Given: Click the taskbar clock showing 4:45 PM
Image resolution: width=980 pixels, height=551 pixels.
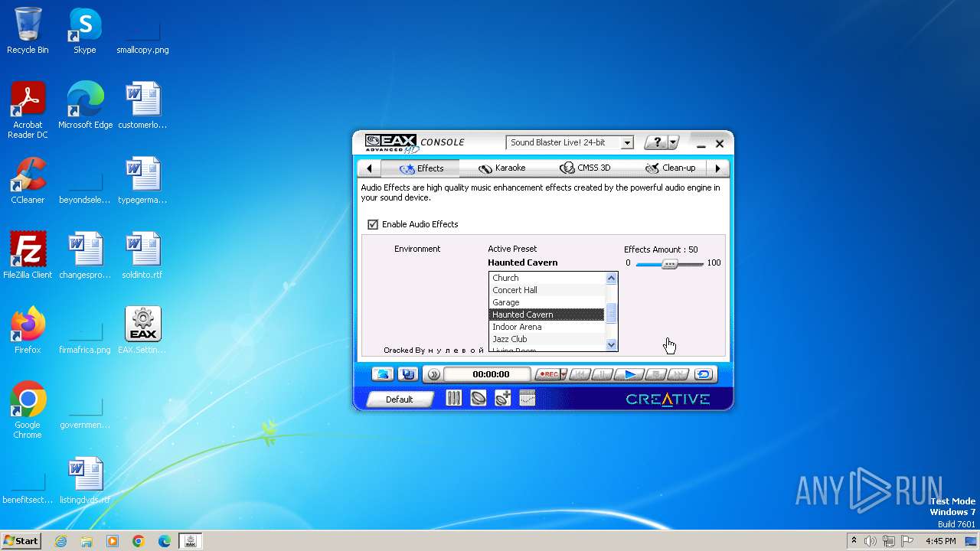Looking at the screenshot, I should point(940,541).
